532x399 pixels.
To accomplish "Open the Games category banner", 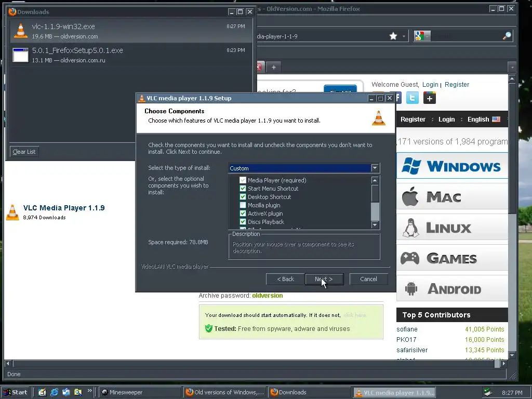I will pos(452,258).
